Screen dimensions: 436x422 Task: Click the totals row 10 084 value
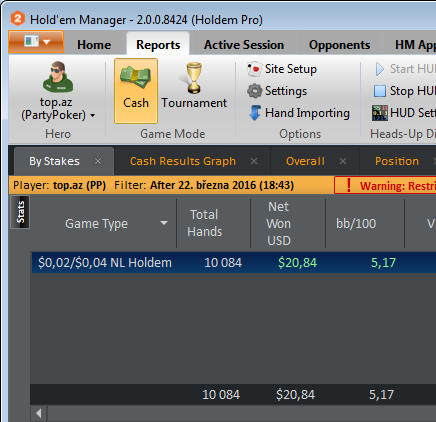tap(221, 395)
